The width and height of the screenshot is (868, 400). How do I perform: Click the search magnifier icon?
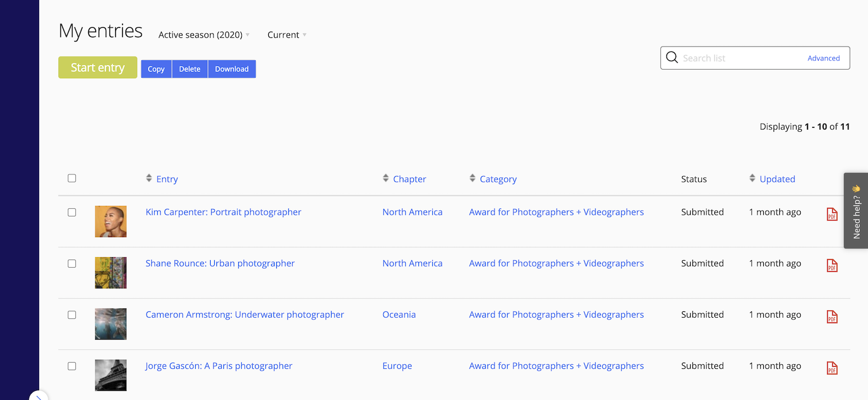pyautogui.click(x=672, y=58)
